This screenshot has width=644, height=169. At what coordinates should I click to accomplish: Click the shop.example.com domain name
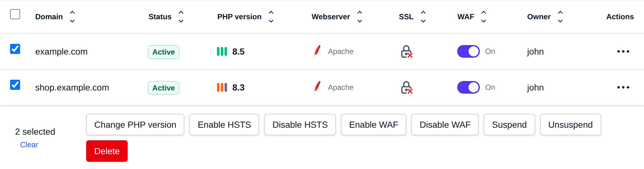coord(72,87)
